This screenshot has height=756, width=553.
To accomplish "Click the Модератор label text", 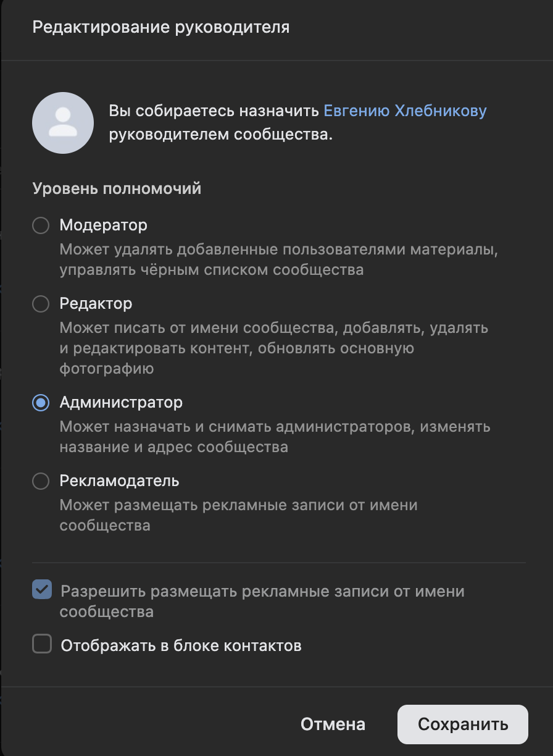I will tap(103, 225).
